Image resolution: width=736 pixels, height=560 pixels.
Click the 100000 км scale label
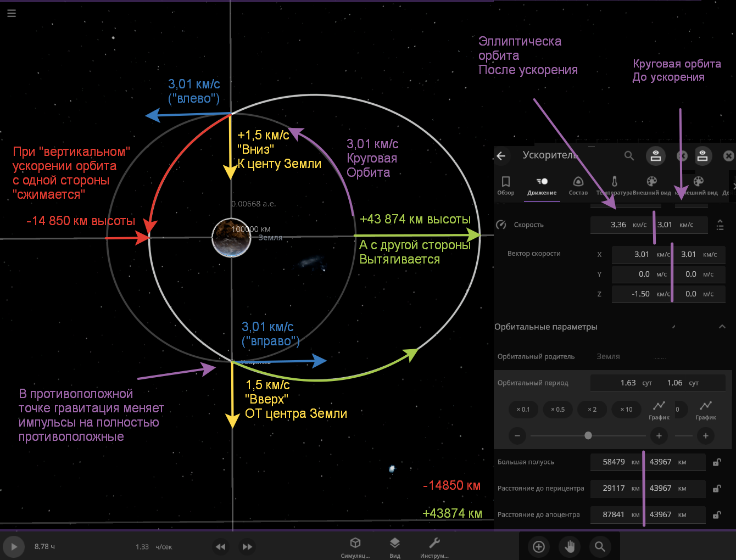pyautogui.click(x=251, y=229)
